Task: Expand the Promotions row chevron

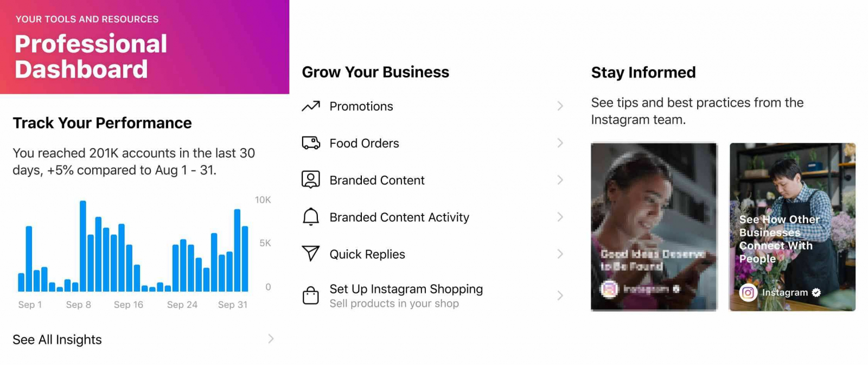Action: [560, 106]
